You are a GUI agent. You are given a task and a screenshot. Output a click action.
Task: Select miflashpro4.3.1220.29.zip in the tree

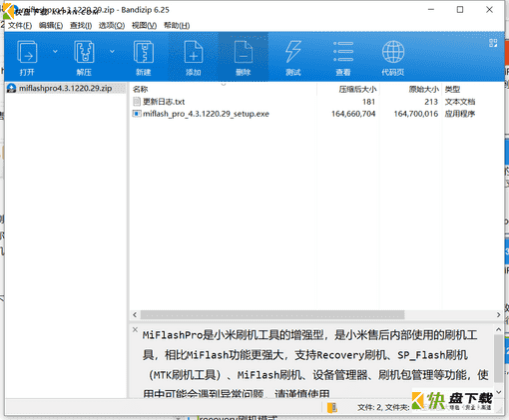coord(65,88)
